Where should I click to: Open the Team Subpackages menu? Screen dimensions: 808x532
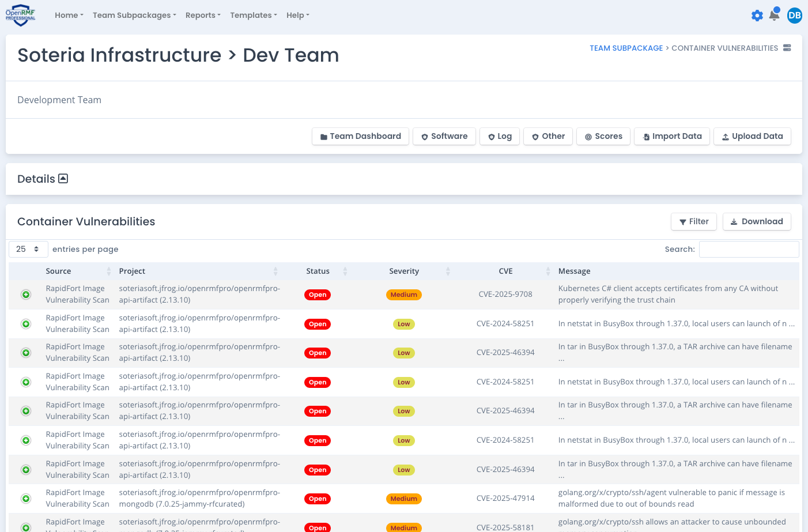(134, 15)
